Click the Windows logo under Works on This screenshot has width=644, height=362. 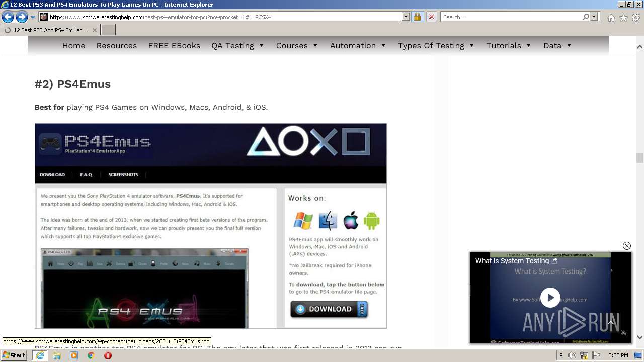tap(303, 221)
